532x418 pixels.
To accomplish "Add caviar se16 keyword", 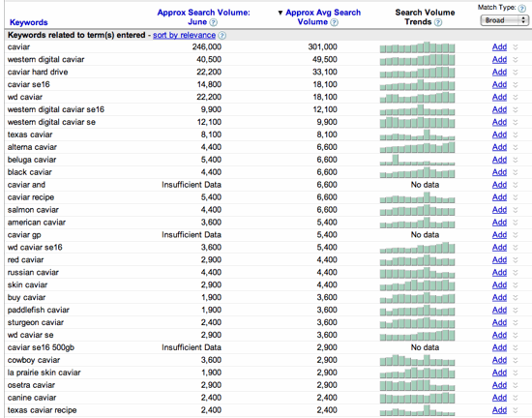I will 499,84.
